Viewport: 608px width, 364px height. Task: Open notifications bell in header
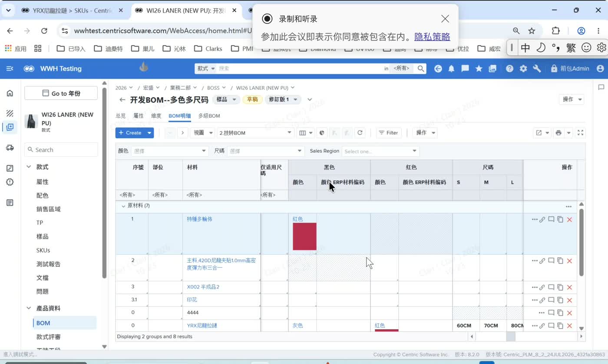pos(452,69)
